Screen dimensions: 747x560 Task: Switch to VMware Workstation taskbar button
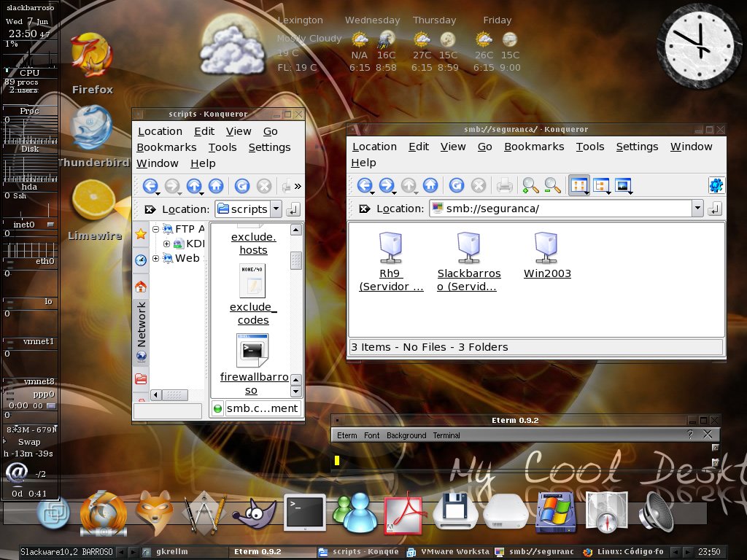pyautogui.click(x=449, y=551)
